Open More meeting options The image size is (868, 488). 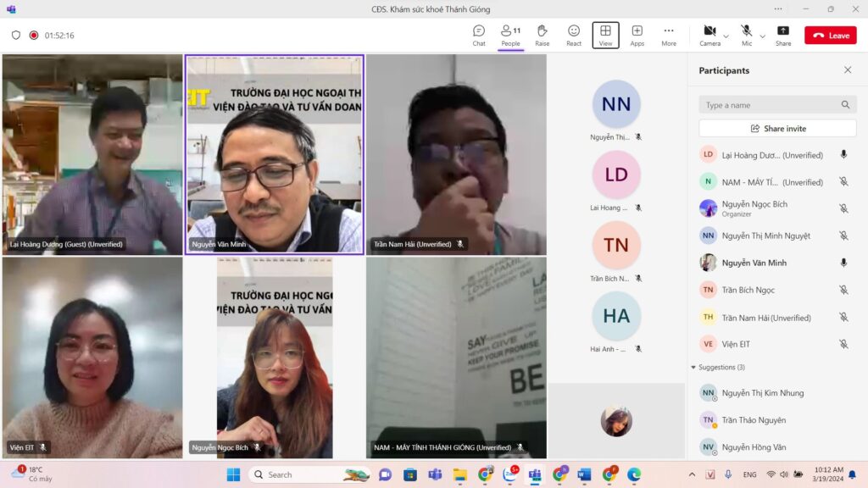[x=669, y=35]
